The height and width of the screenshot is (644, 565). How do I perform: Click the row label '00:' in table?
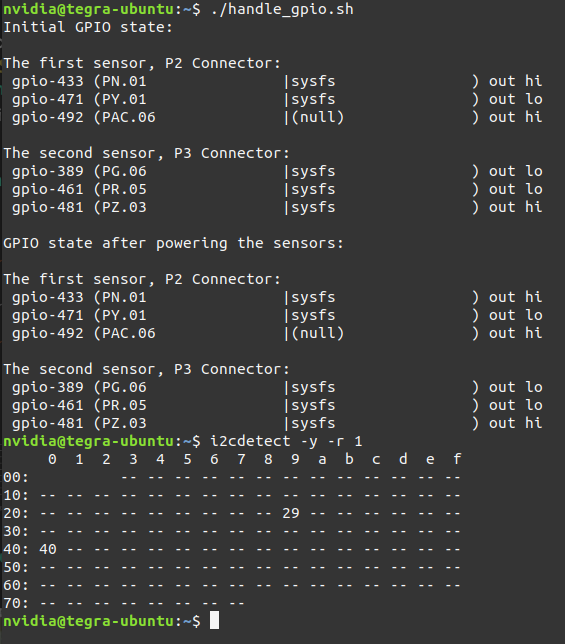coord(16,477)
